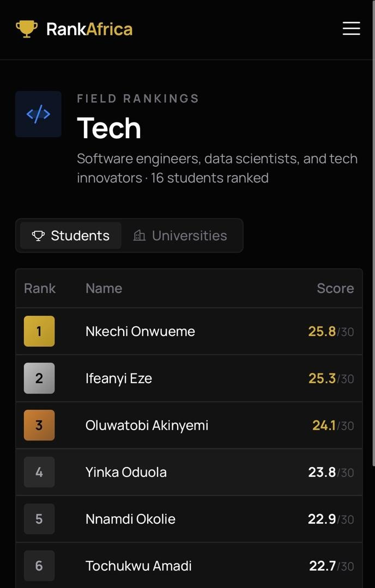Click the gold rank 1 badge

click(39, 331)
